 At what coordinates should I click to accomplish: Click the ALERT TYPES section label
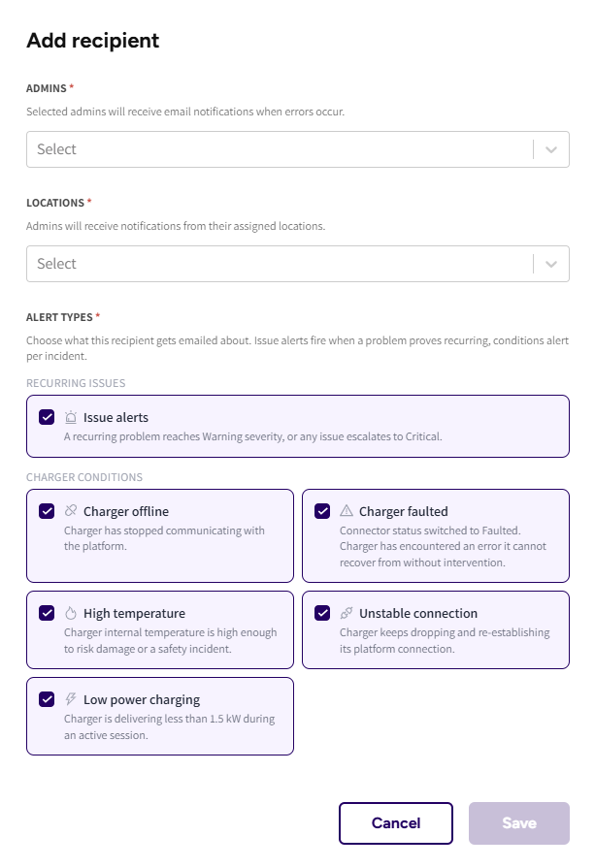coord(59,317)
